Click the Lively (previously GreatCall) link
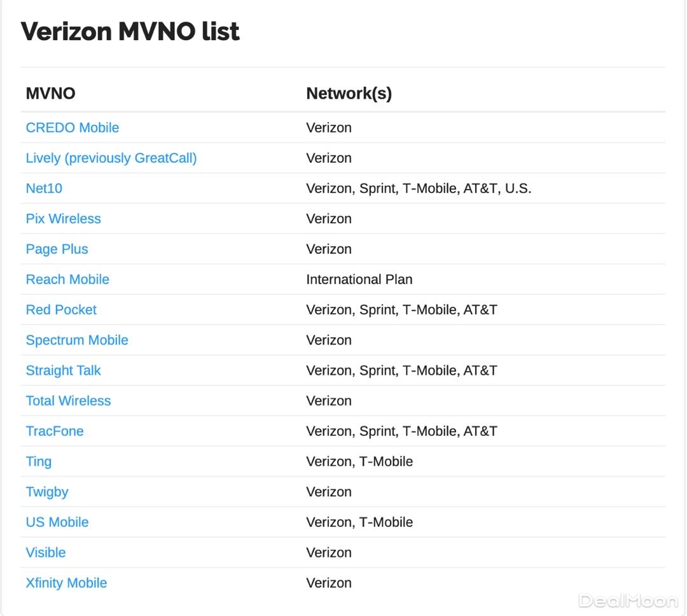 [x=111, y=158]
